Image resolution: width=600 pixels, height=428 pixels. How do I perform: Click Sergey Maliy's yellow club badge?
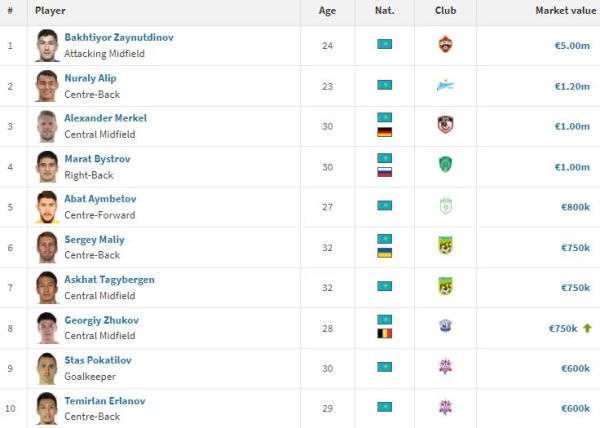pos(445,246)
